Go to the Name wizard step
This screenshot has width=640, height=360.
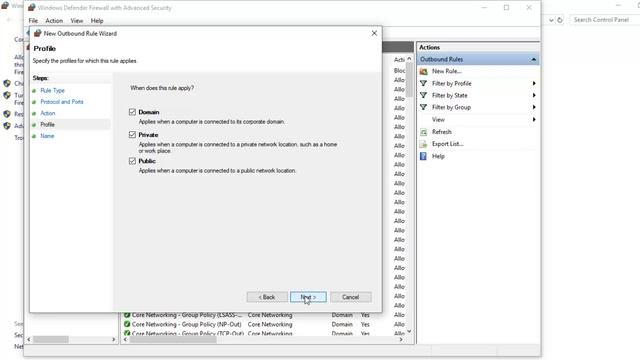[x=47, y=136]
